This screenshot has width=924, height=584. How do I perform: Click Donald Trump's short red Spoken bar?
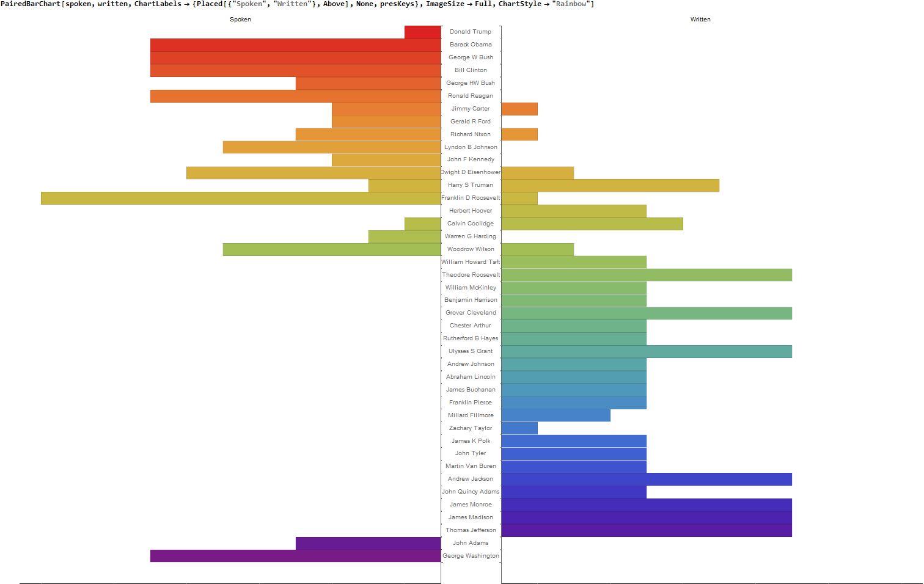tap(423, 32)
